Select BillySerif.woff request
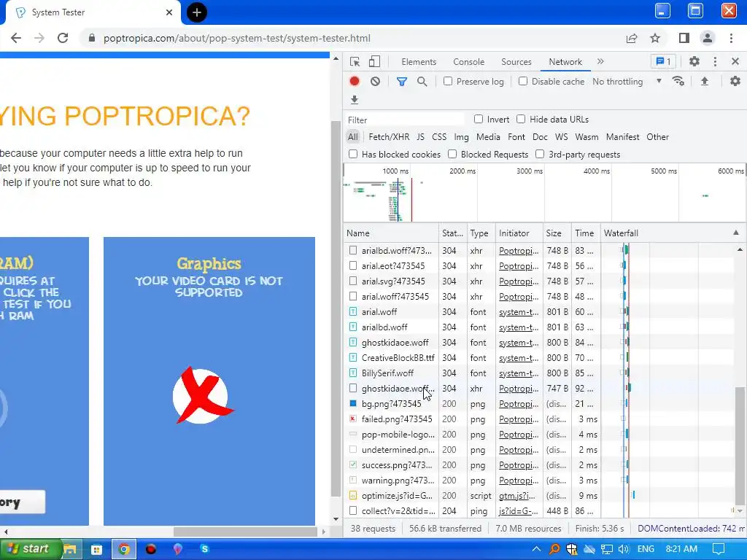Viewport: 747px width, 560px height. [387, 373]
